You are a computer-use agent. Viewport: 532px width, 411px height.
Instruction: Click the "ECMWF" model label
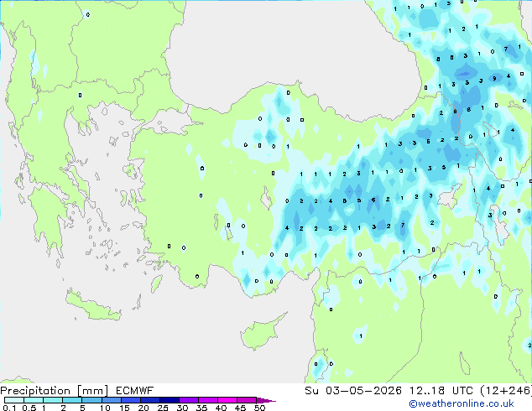pos(135,391)
